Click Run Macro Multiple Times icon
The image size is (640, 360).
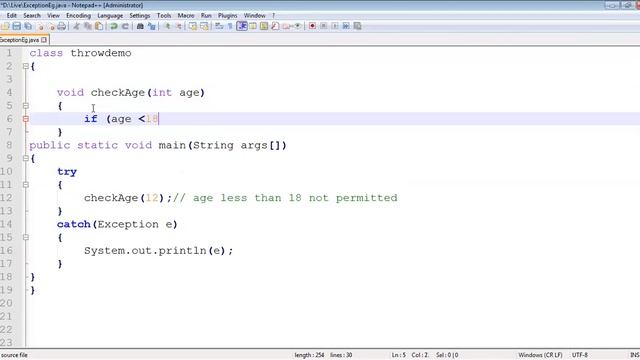pyautogui.click(x=346, y=26)
